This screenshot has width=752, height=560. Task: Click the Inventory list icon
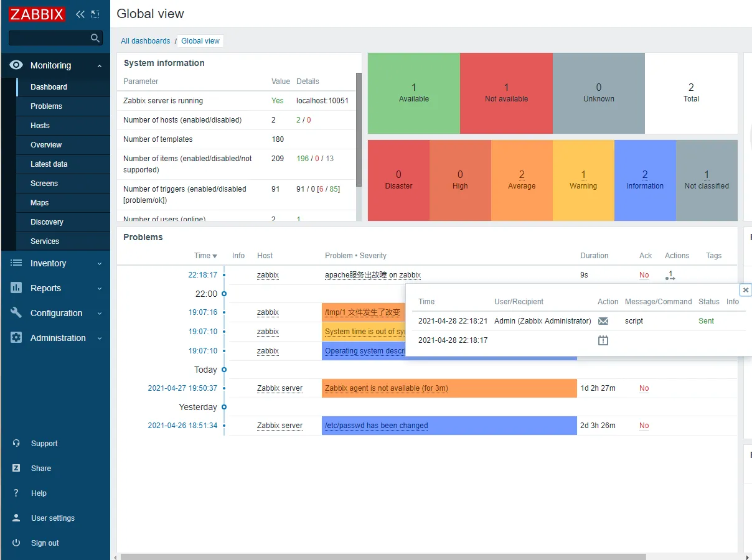(16, 263)
